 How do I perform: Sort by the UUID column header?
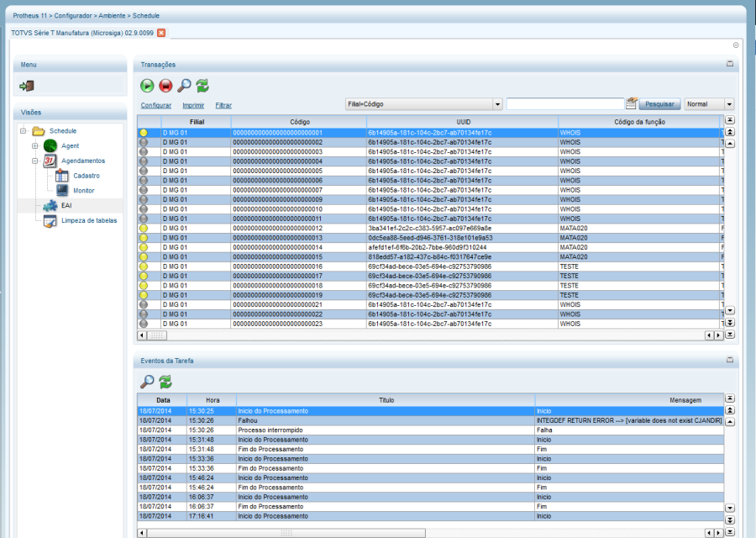tap(463, 122)
